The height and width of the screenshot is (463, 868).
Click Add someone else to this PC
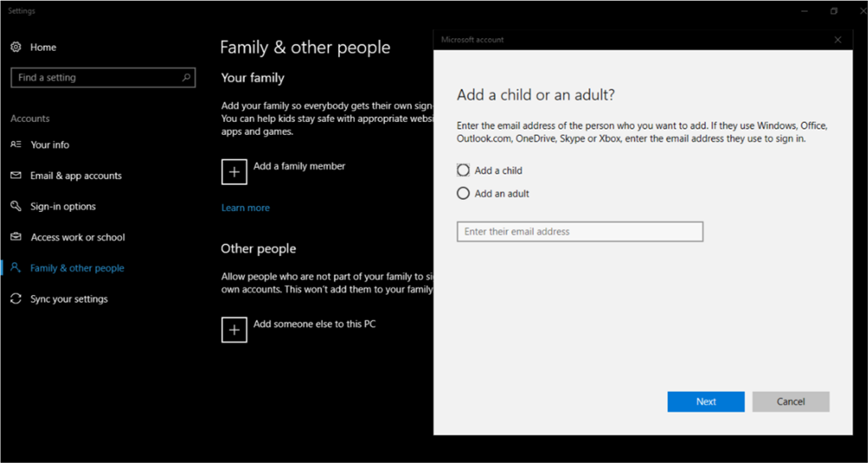pos(314,325)
